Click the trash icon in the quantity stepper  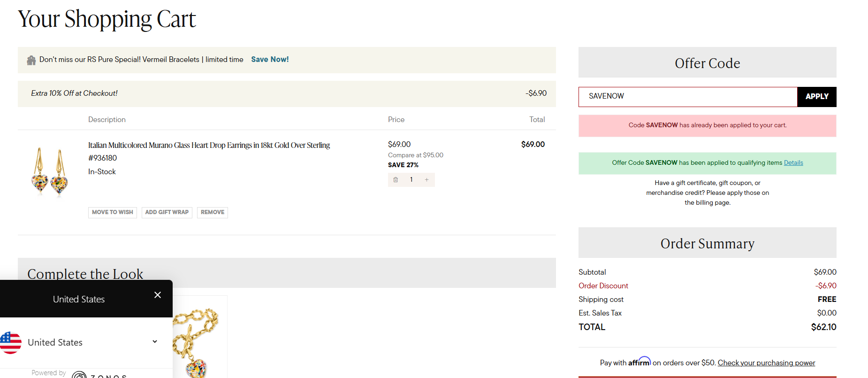point(396,180)
